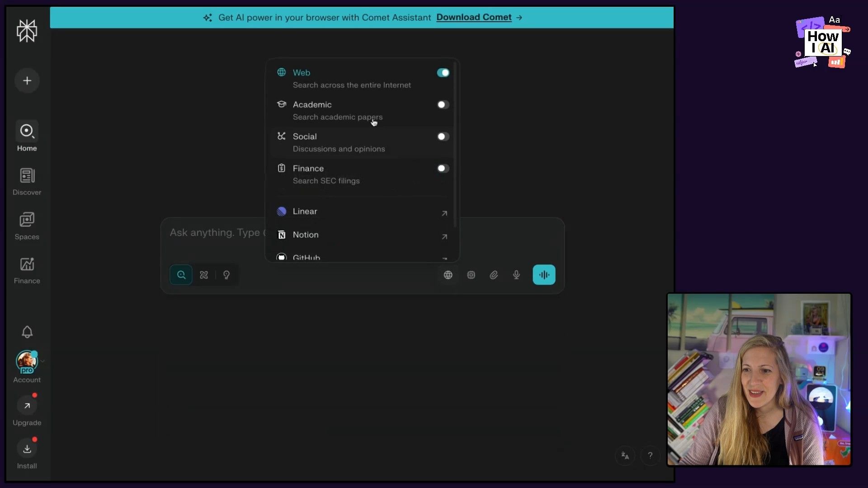Enable the Academic source toggle
The image size is (868, 488).
[443, 104]
